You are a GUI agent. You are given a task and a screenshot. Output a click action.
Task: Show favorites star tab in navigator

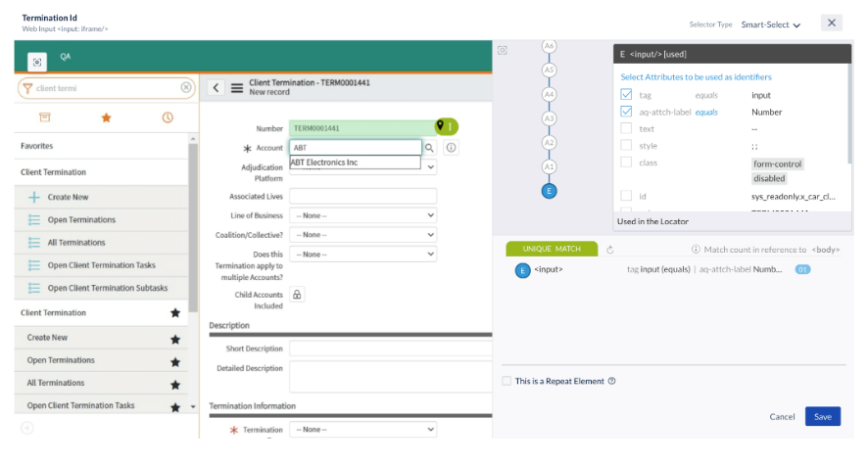[106, 117]
